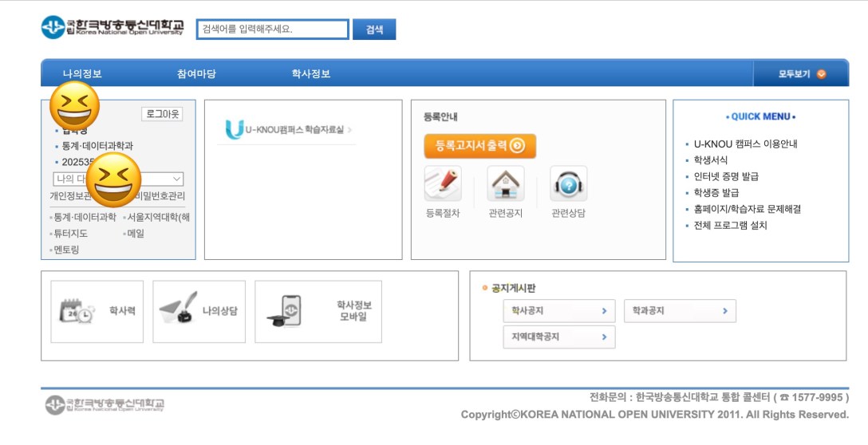Expand the 지역대학공지 board
868x445 pixels.
(559, 337)
